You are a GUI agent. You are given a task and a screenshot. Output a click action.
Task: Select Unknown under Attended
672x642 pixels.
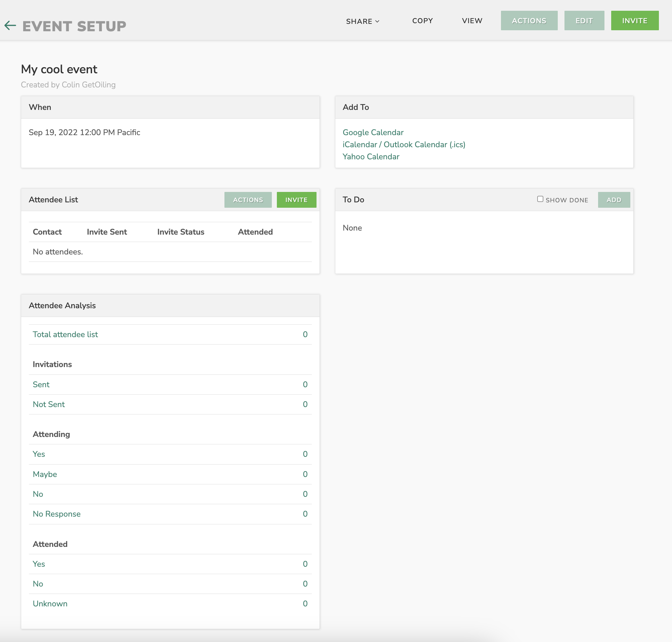pyautogui.click(x=50, y=604)
